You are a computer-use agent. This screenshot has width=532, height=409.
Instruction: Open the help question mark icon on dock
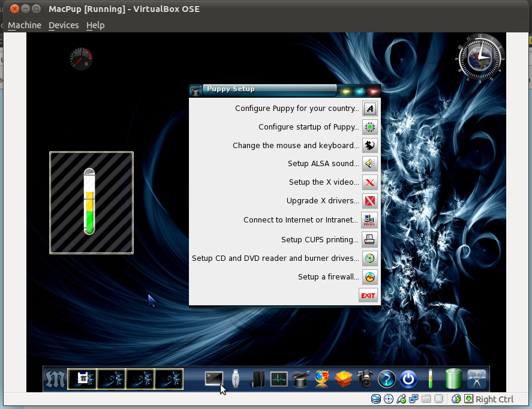[x=386, y=379]
